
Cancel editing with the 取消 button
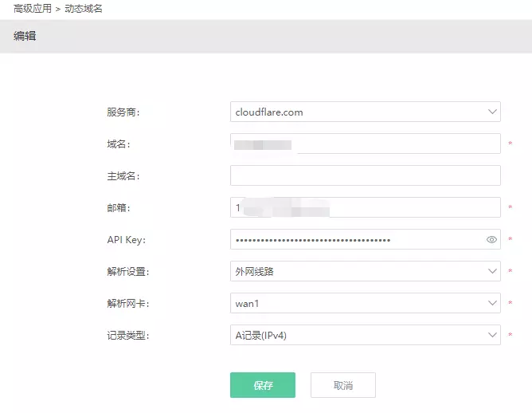click(342, 385)
